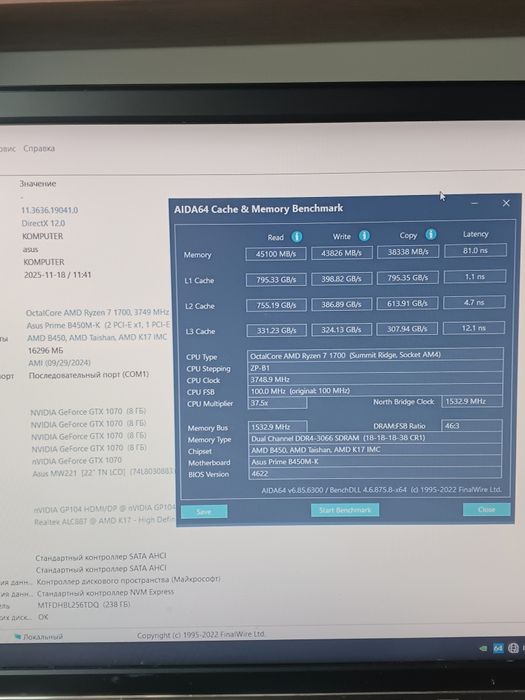Close benchmark window with X button
This screenshot has width=525, height=700.
click(x=506, y=203)
